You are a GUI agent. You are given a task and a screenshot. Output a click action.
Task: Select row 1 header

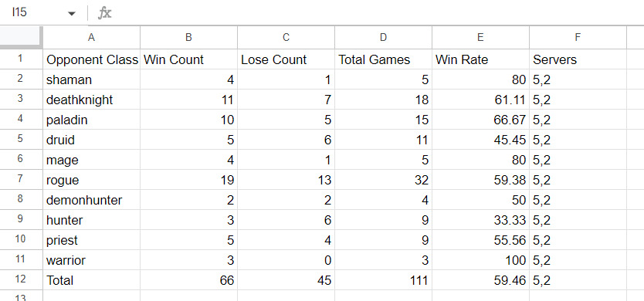(22, 59)
